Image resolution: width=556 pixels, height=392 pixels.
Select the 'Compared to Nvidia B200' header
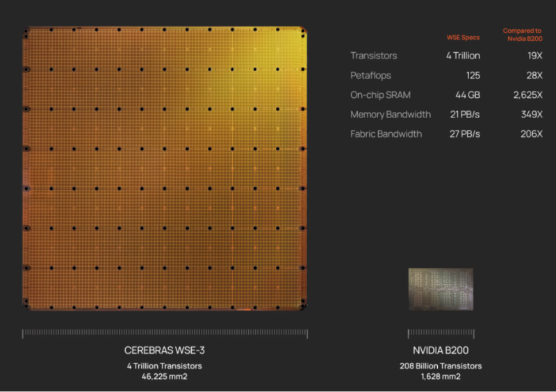[x=522, y=34]
